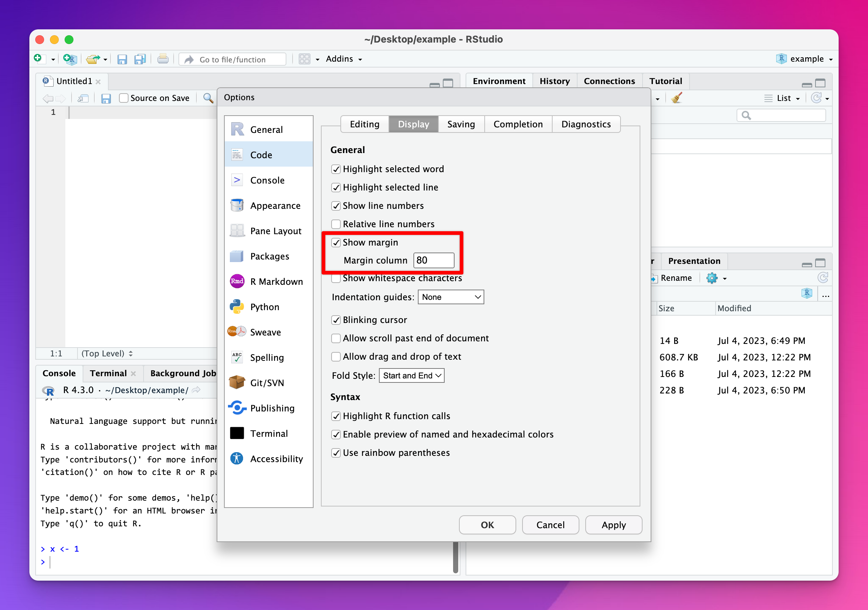Enable Allow scroll past end of document
868x610 pixels.
tap(336, 338)
